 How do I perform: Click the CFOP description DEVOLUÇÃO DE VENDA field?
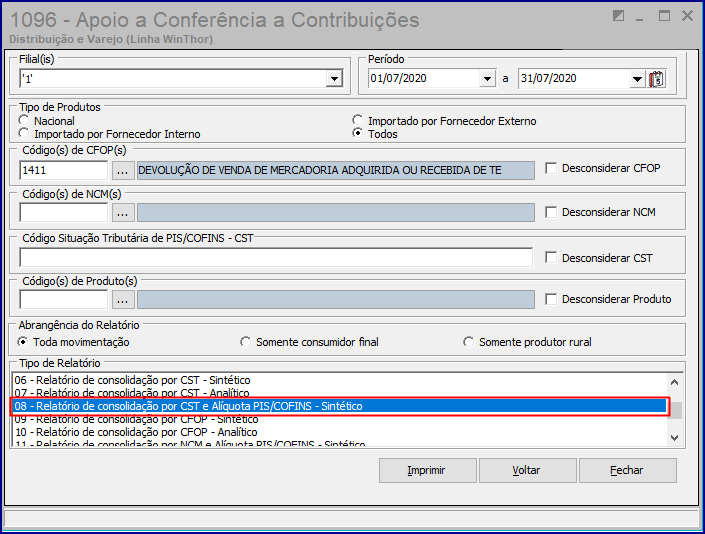336,170
